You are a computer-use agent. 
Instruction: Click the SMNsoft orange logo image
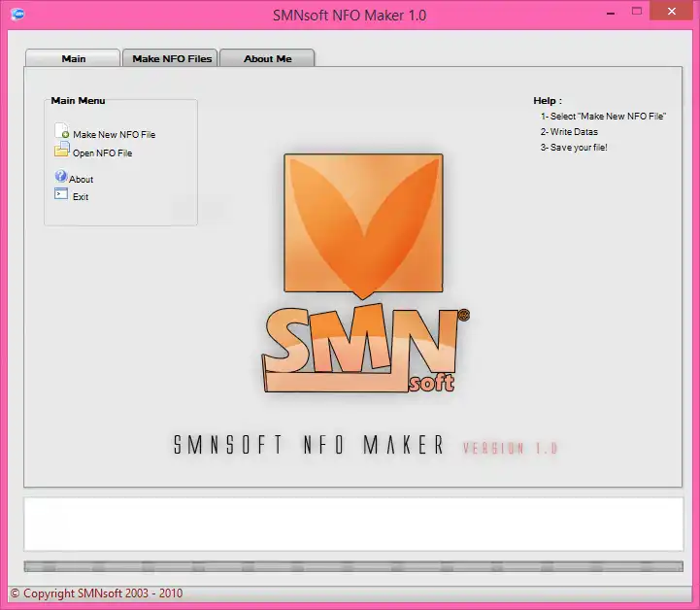[364, 273]
